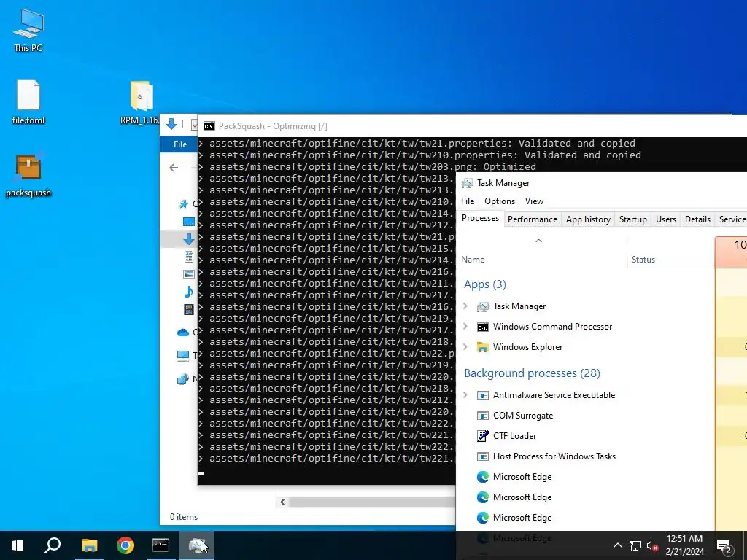Open Music note icon in Explorer sidebar

pyautogui.click(x=189, y=292)
